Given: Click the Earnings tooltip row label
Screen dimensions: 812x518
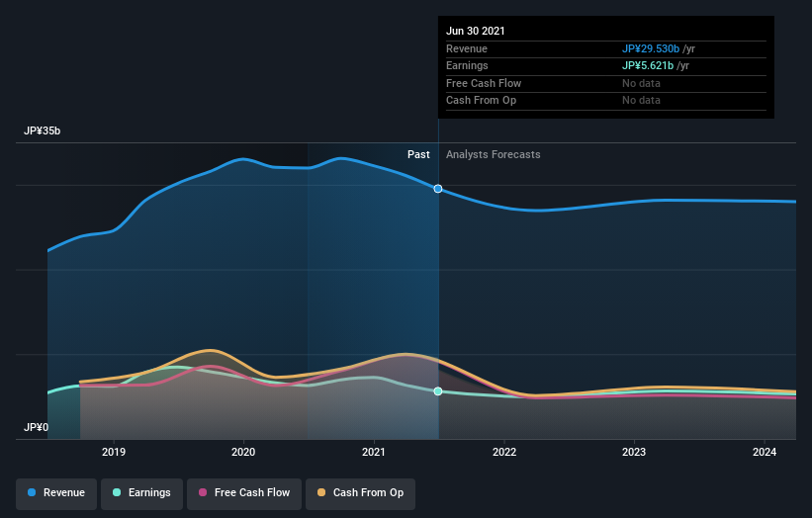Looking at the screenshot, I should coord(467,65).
